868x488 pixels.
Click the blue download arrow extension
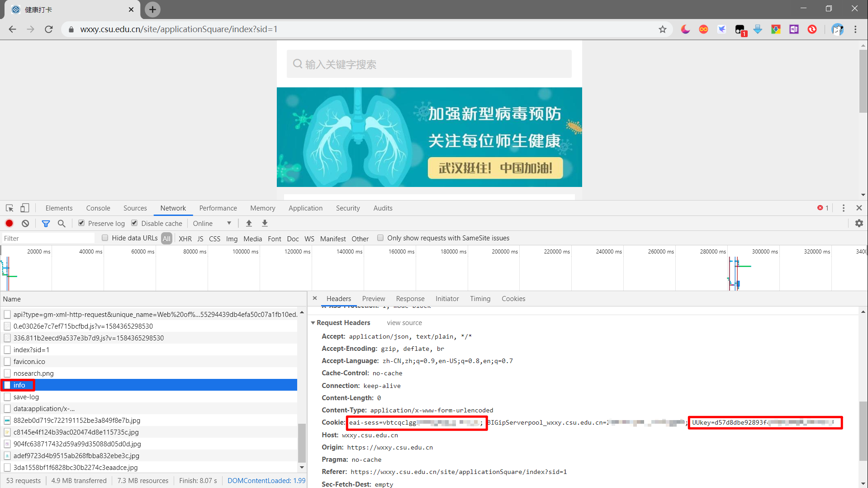[x=758, y=29]
